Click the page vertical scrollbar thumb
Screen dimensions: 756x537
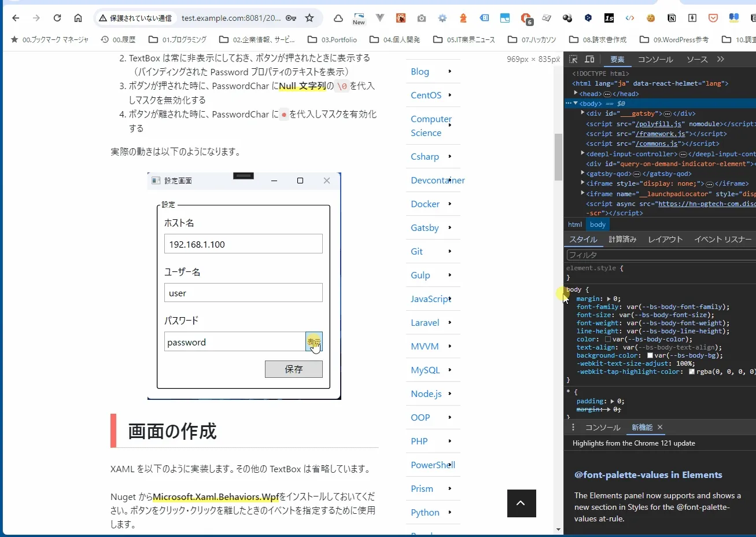point(558,157)
